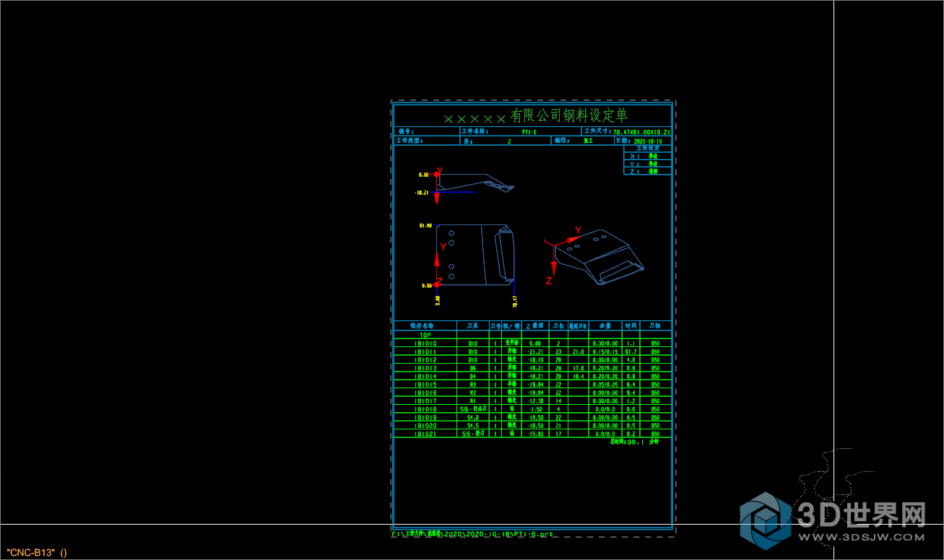Click allowance value 0.30/0.00
The image size is (944, 560).
pos(605,344)
